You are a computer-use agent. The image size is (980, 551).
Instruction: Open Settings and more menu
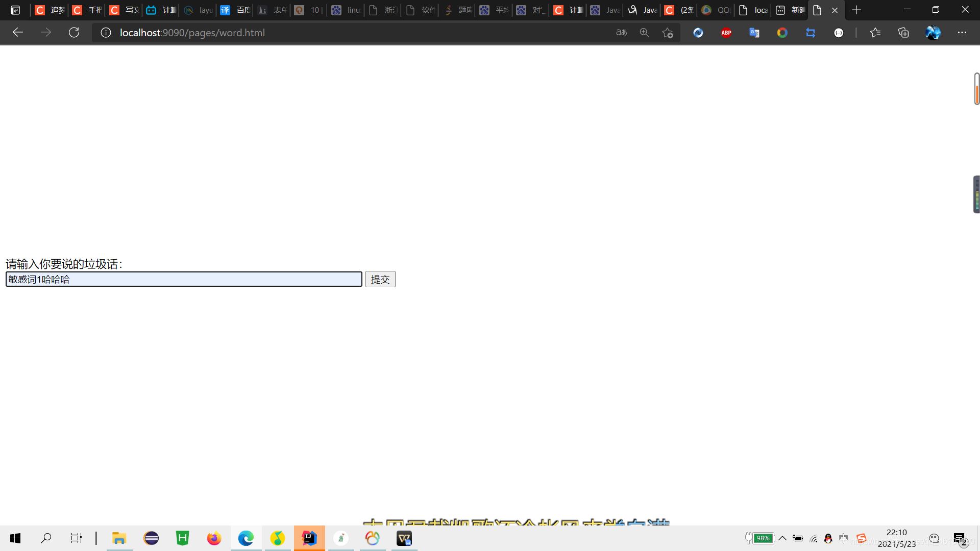[x=962, y=33]
